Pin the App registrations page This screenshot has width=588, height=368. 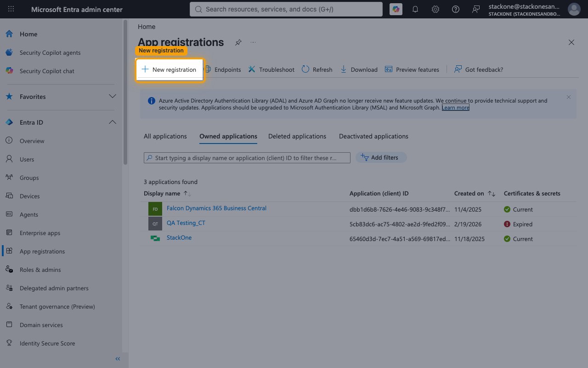[238, 42]
